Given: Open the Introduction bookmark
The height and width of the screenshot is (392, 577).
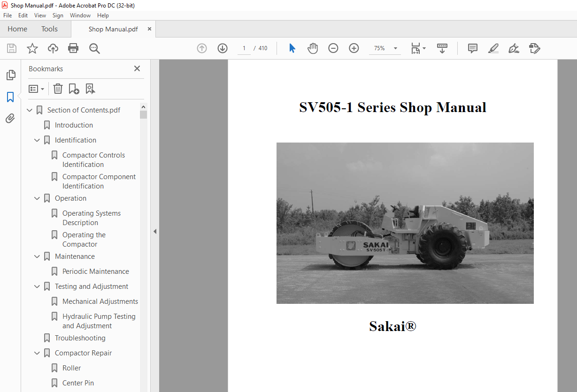Looking at the screenshot, I should pos(74,125).
